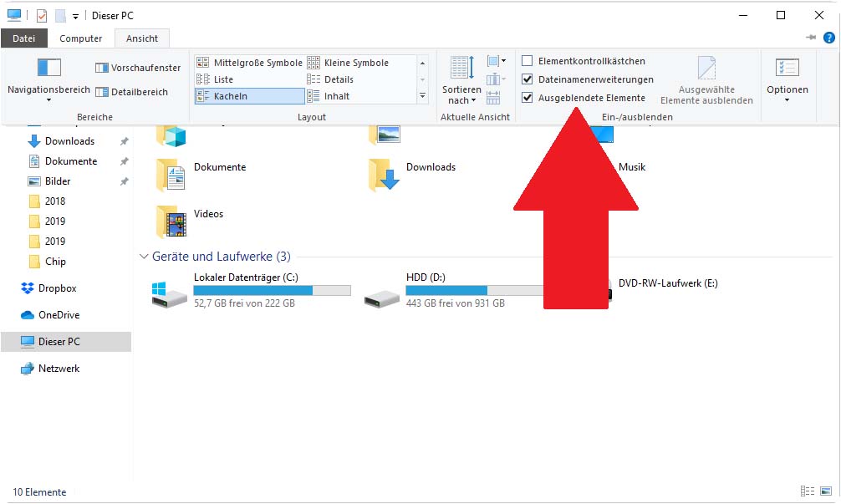The image size is (841, 504).
Task: Select Dropbox in the navigation pane
Action: coord(57,288)
